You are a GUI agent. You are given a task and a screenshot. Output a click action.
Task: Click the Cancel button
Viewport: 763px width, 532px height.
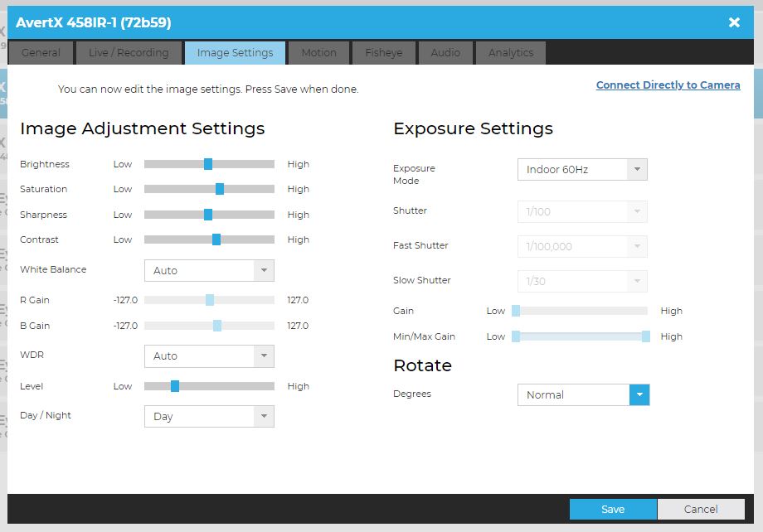point(701,509)
